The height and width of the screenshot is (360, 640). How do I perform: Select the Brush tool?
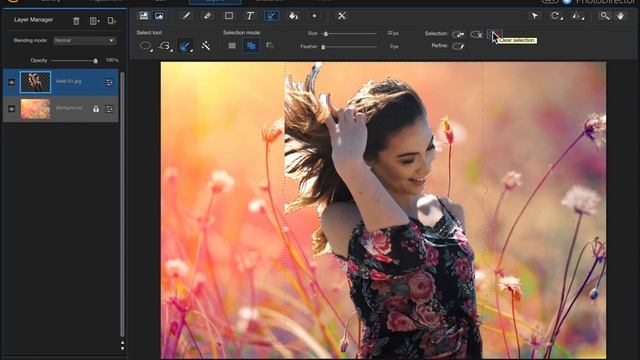pyautogui.click(x=186, y=16)
